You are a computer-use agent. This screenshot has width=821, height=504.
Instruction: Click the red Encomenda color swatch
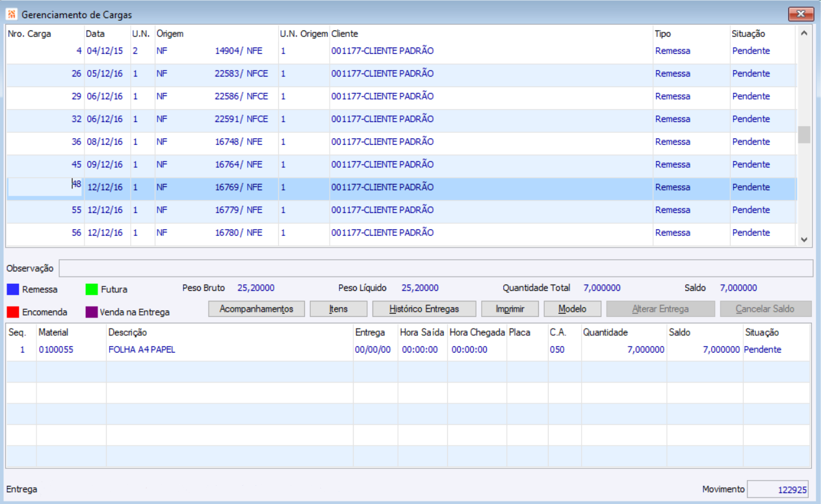(12, 312)
